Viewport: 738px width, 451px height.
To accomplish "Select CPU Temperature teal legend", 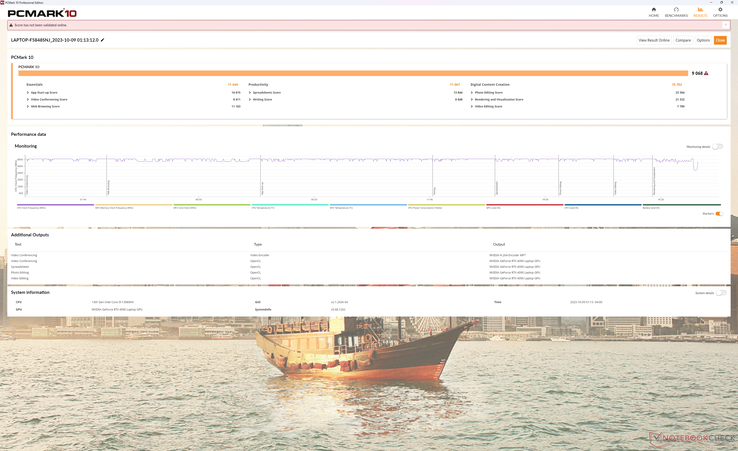I will click(289, 206).
